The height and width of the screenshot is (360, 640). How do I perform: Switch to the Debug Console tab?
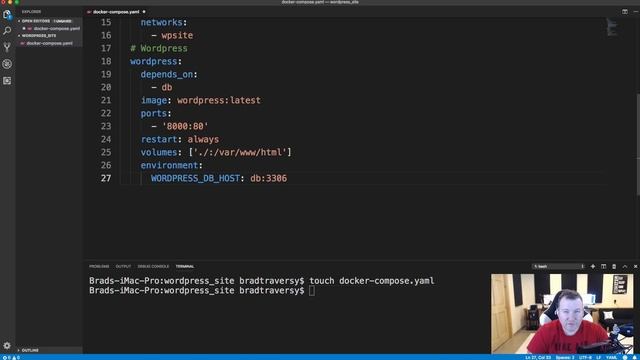[x=153, y=267]
